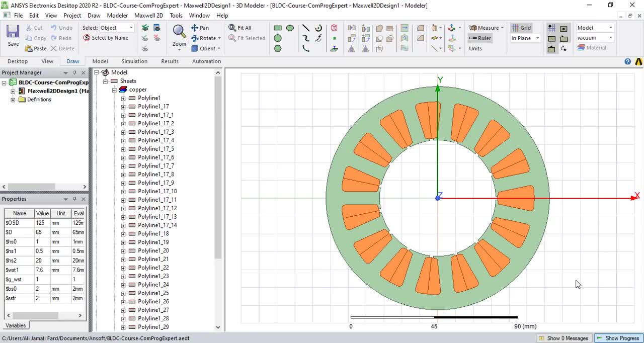The image size is (644, 343).
Task: Click the Paste button
Action: click(x=36, y=48)
